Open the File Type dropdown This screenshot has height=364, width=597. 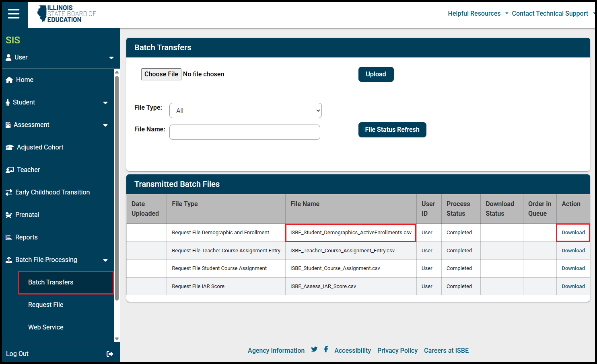point(245,110)
